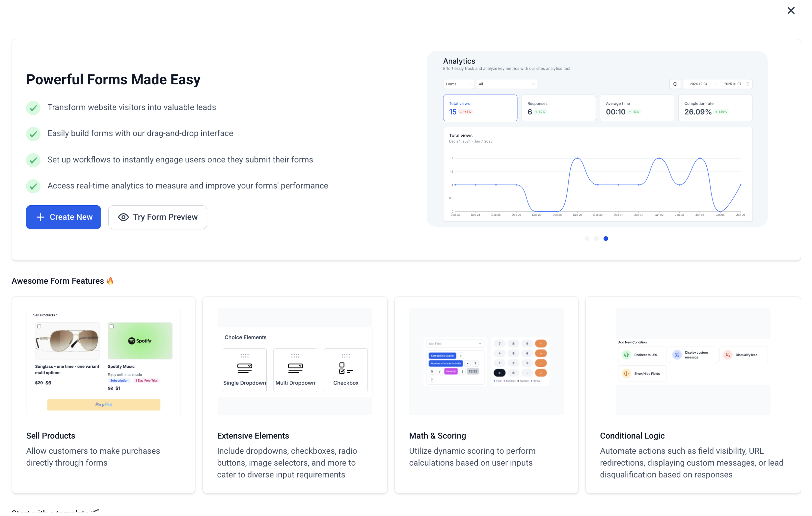
Task: Click the clock icon beside date range
Action: coord(675,84)
